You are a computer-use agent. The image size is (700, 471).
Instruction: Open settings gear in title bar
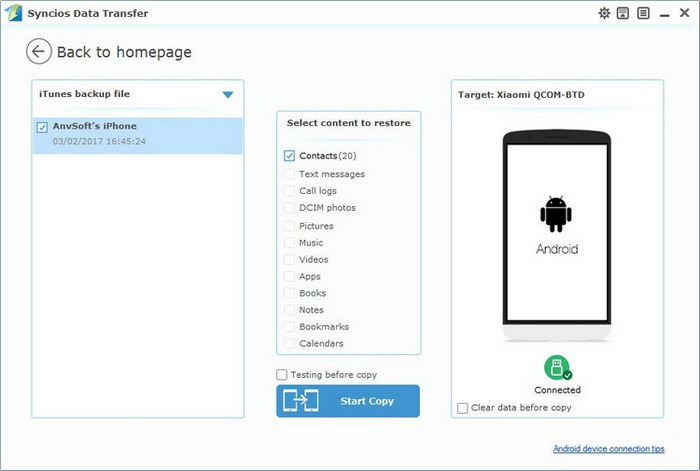coord(604,13)
